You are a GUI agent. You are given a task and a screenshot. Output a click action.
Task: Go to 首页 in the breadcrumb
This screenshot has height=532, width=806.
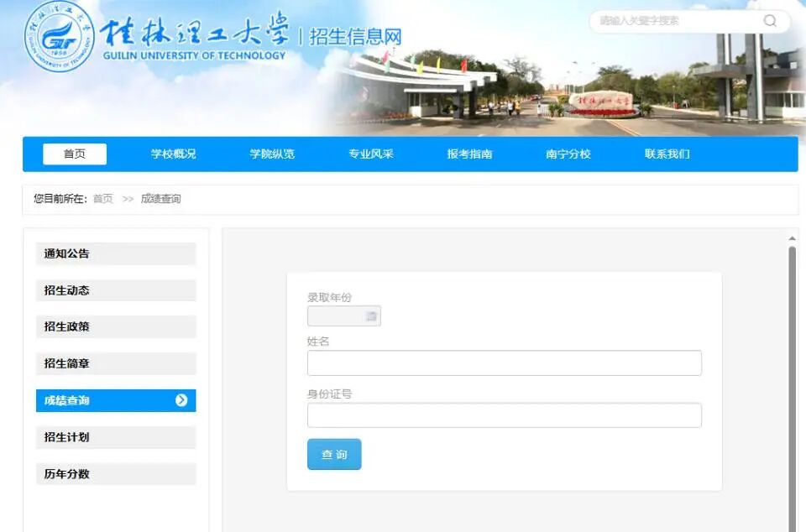pyautogui.click(x=102, y=199)
